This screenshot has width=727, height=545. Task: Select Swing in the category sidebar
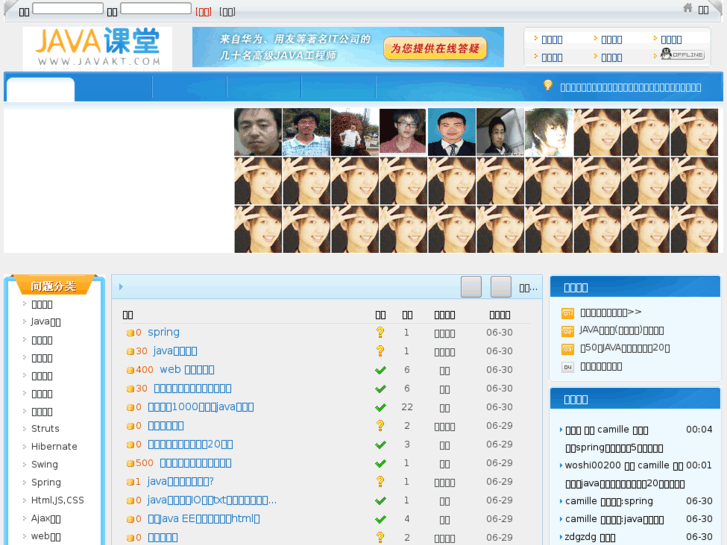click(x=45, y=464)
